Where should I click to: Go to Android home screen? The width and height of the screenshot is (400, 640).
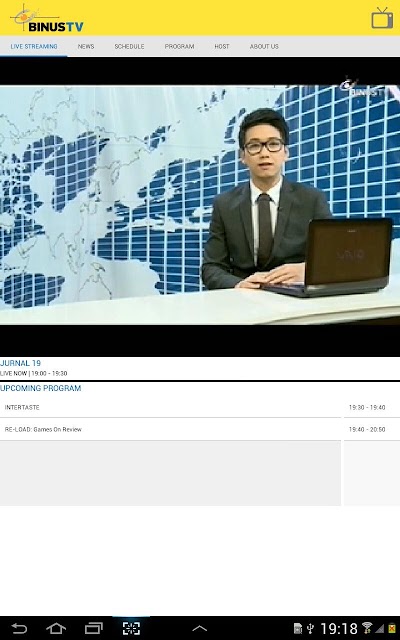coord(56,628)
